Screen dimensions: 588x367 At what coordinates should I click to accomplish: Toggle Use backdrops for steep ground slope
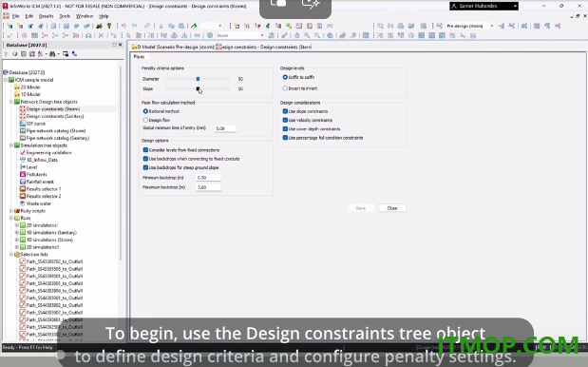145,167
